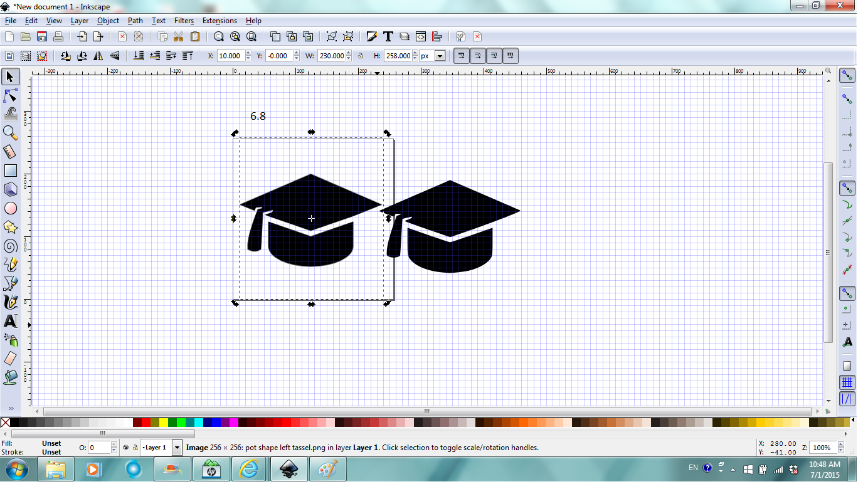The image size is (868, 494).
Task: Toggle snapping on the right snap bar
Action: point(847,75)
